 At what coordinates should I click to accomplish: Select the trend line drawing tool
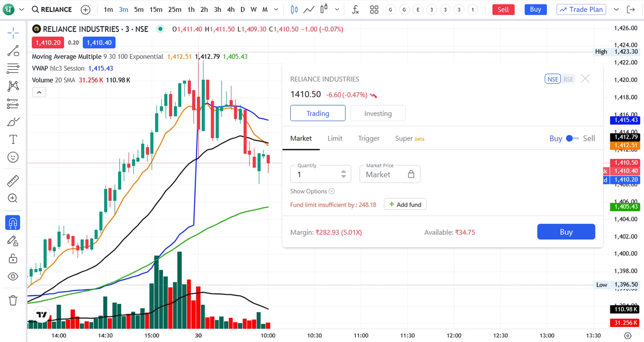(x=13, y=51)
